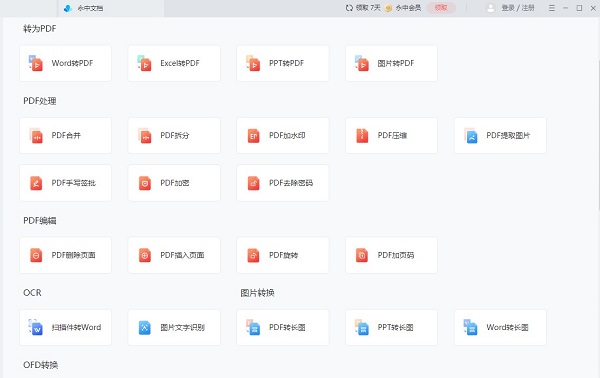Click the 领取 7天 refresh icon
The height and width of the screenshot is (378, 600).
349,8
